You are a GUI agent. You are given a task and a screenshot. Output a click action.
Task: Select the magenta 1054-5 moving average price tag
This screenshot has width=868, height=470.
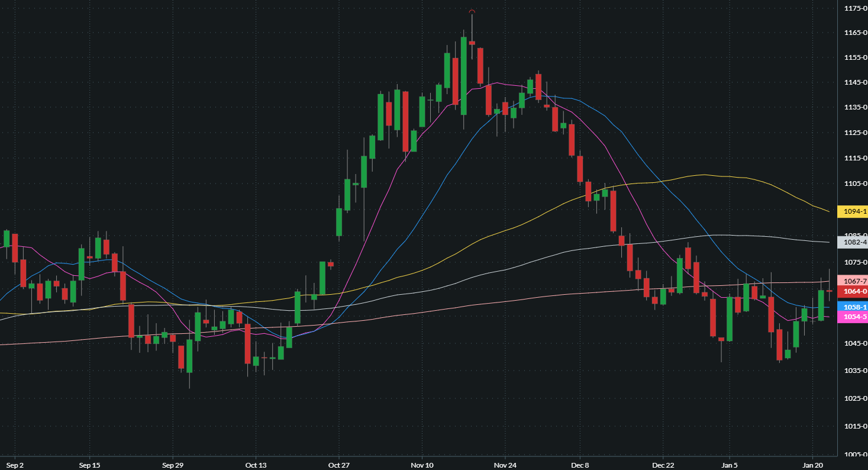pos(853,317)
